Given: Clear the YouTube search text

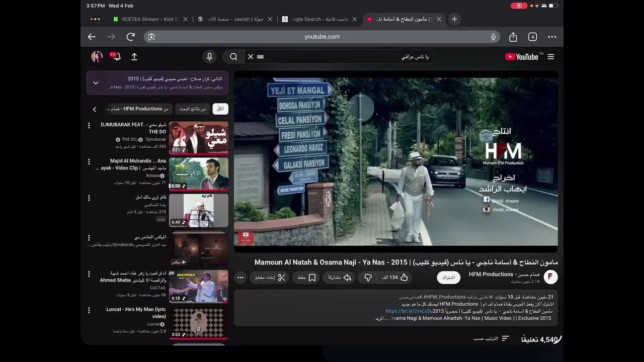Looking at the screenshot, I should point(251,57).
